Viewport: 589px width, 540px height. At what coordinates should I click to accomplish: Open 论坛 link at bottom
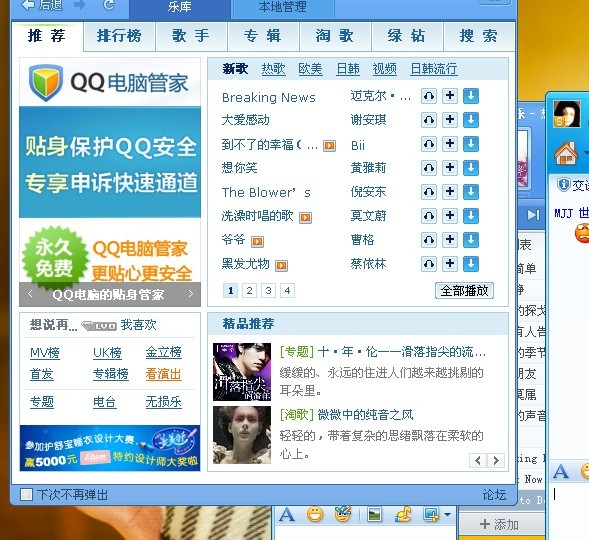click(x=494, y=495)
